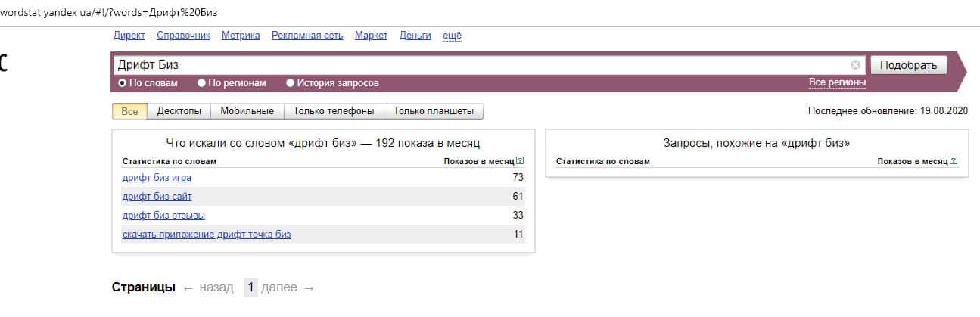Click 'Статистика по словам' header in the similar queries panel
The image size is (980, 317).
603,161
